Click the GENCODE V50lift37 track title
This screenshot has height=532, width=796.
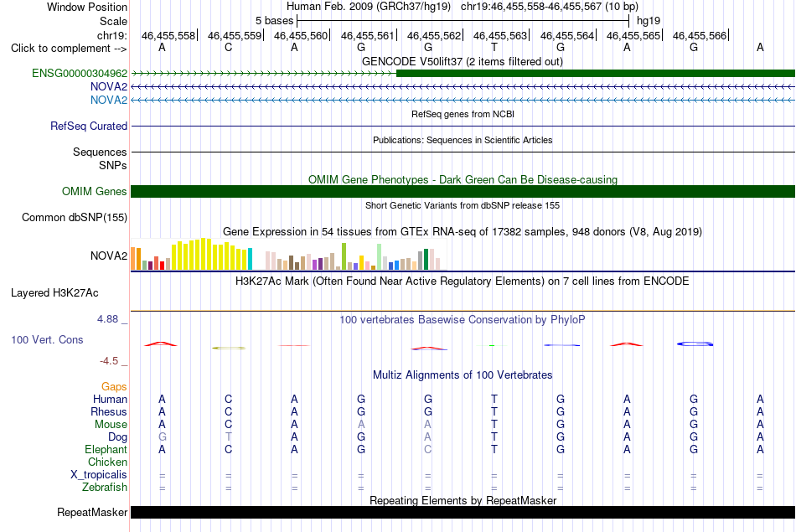coord(462,61)
